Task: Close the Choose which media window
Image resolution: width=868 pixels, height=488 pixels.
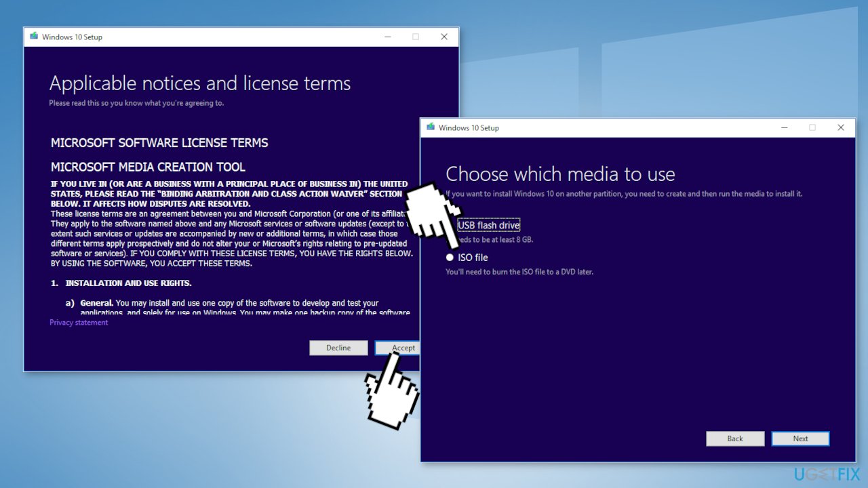Action: coord(841,127)
